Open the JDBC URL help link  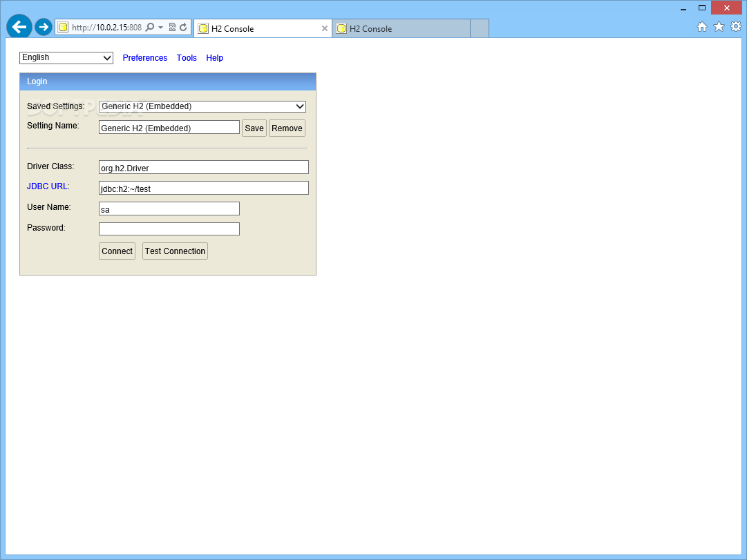[47, 186]
